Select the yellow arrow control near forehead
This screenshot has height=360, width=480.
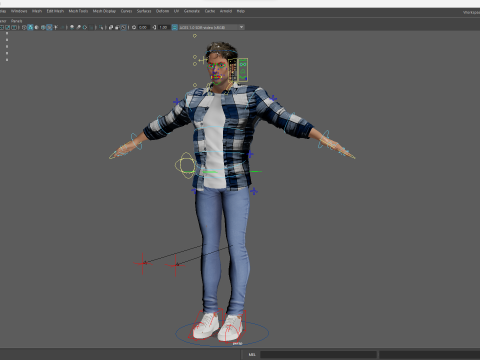coord(202,60)
